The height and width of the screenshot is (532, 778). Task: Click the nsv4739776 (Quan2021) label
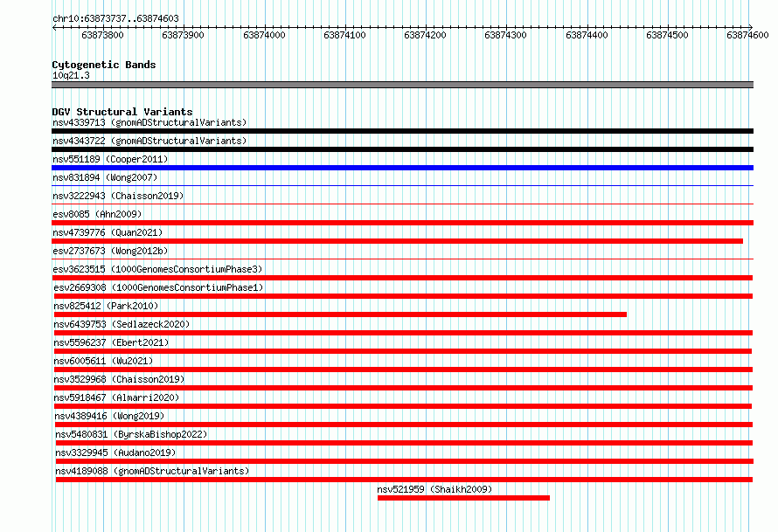pos(108,232)
